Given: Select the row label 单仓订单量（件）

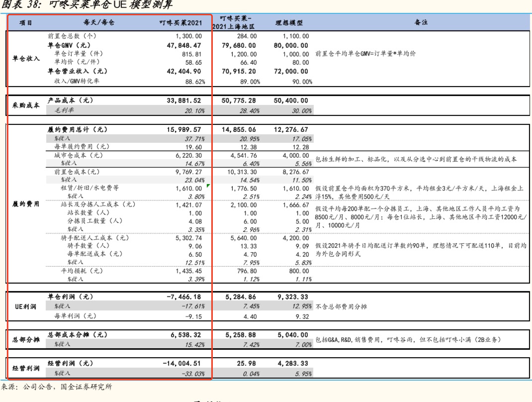Looking at the screenshot, I should click(79, 54).
